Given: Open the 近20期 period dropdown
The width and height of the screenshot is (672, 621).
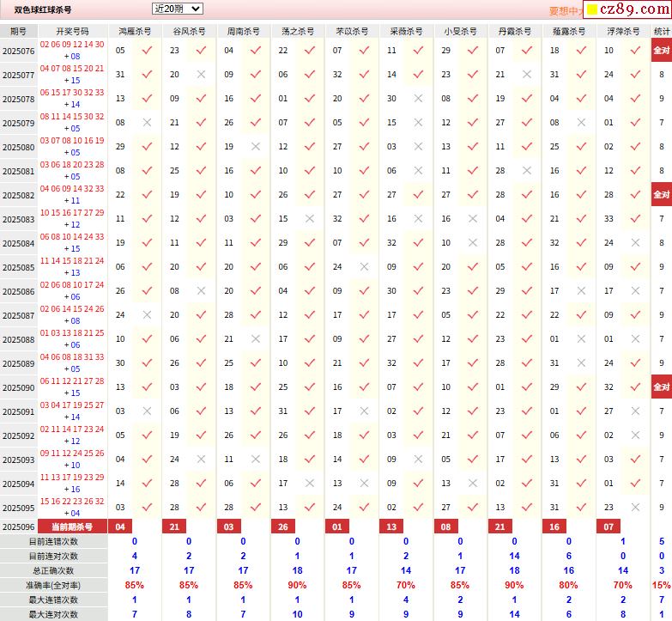Looking at the screenshot, I should click(x=178, y=9).
